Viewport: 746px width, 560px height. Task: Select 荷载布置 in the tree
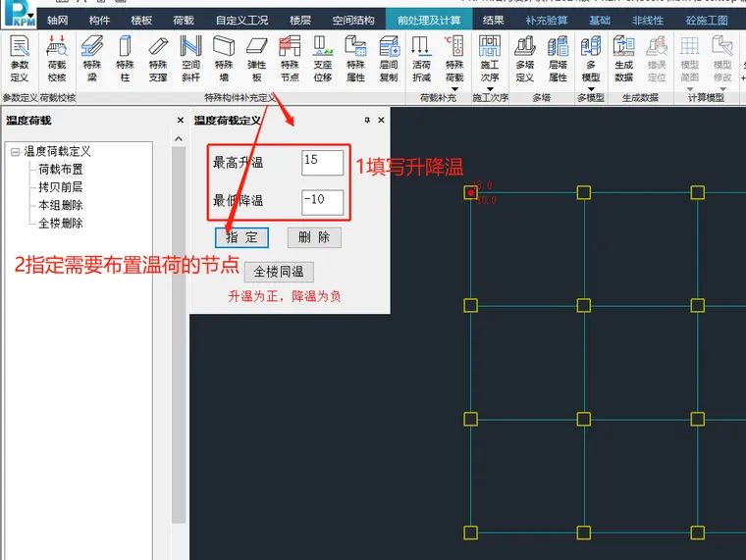61,170
